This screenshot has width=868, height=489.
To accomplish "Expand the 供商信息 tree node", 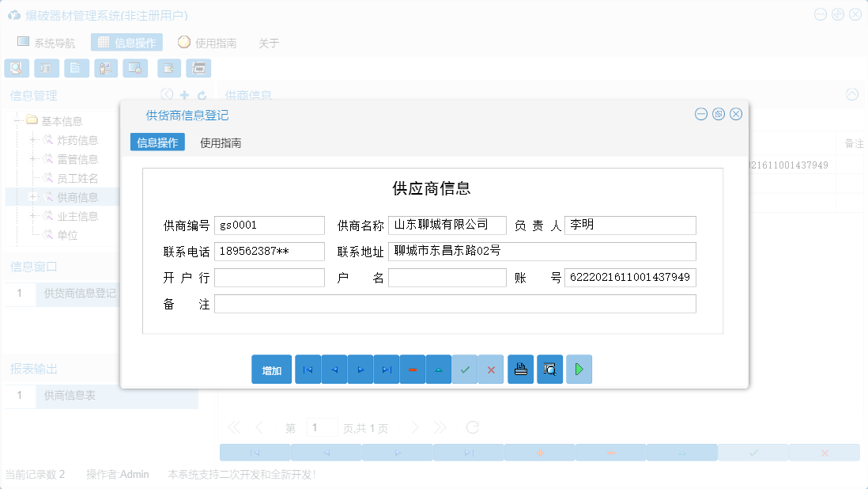I will coord(32,196).
